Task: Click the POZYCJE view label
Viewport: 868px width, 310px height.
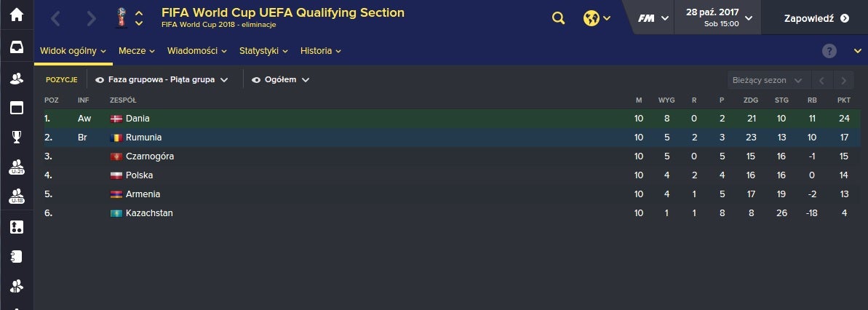Action: [61, 80]
